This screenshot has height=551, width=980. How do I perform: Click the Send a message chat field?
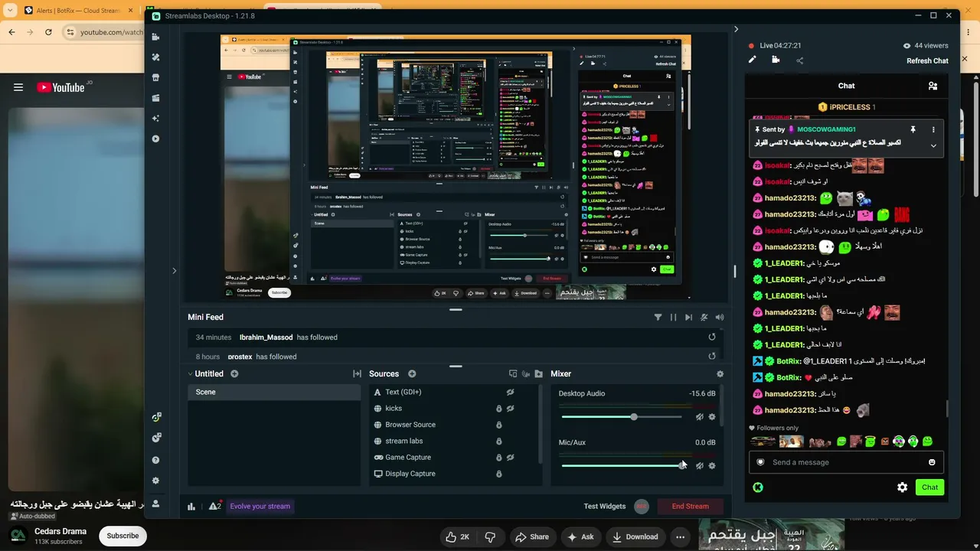pos(846,462)
